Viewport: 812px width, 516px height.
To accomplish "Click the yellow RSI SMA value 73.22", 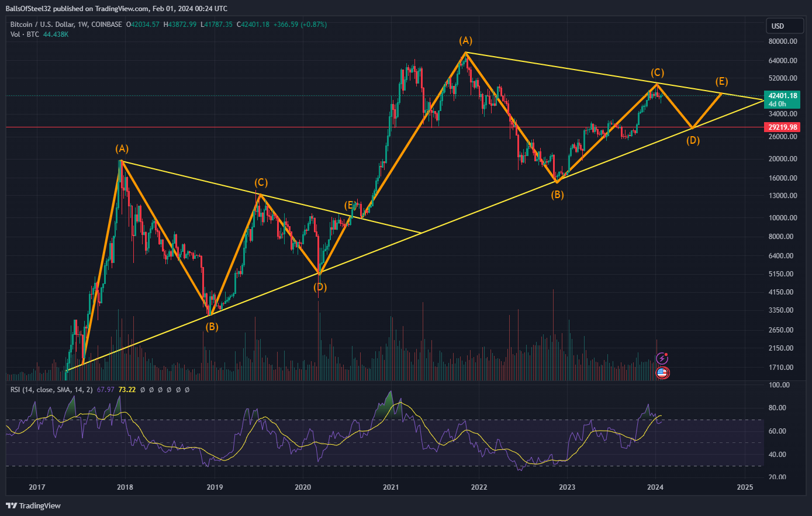I will (127, 389).
